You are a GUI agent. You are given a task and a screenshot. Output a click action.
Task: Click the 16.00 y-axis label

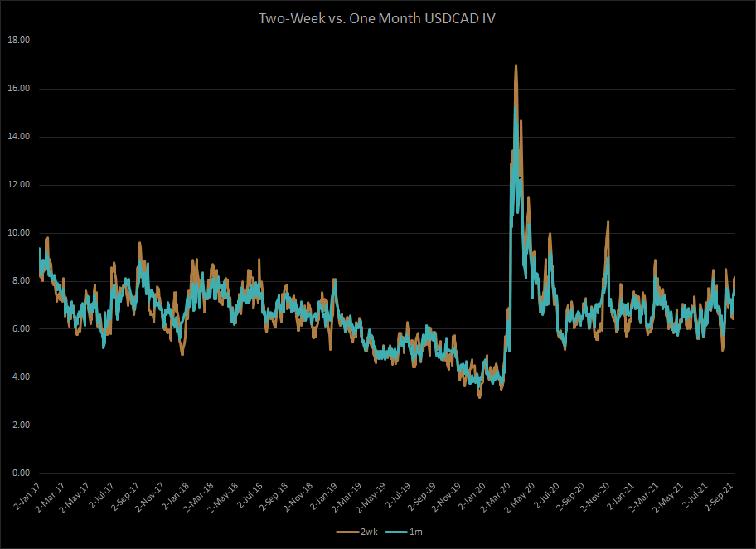(x=19, y=89)
